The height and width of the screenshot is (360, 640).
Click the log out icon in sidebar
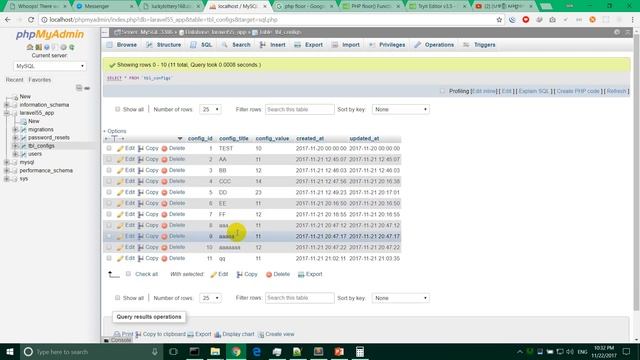(38, 47)
